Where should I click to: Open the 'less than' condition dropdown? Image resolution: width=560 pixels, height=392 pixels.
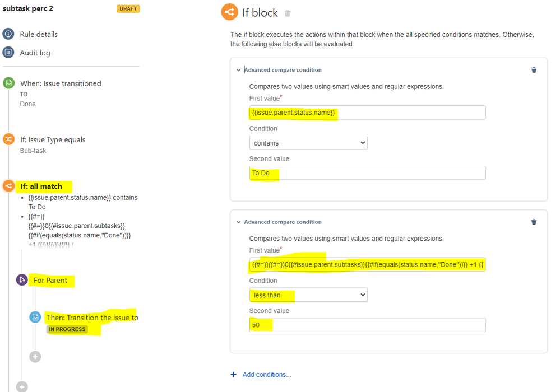coord(308,295)
